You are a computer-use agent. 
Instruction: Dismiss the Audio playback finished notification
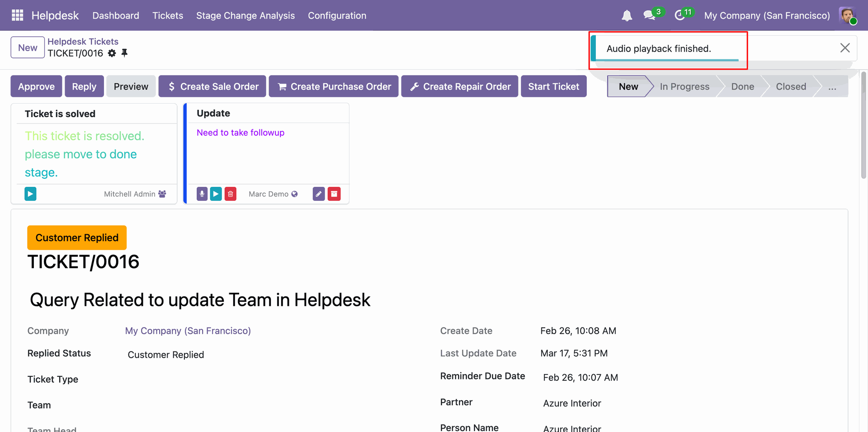click(x=844, y=48)
